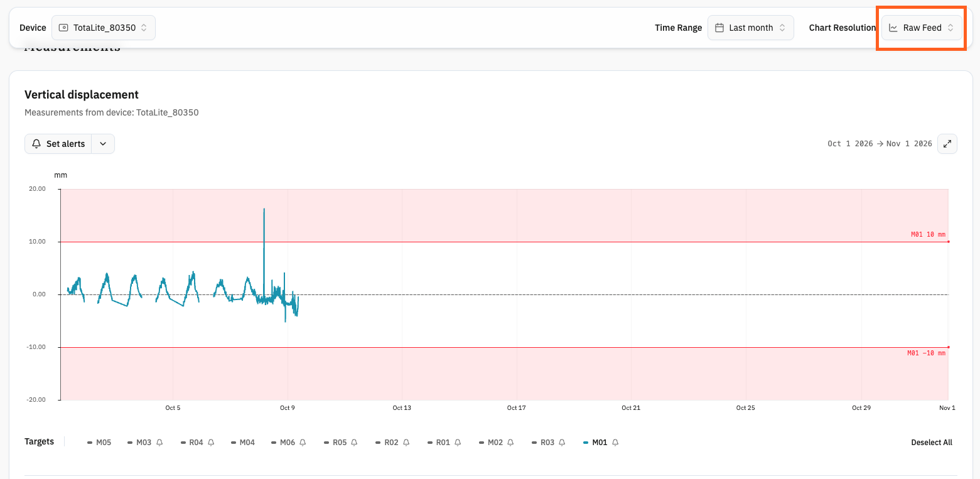Toggle the M01 target series
The height and width of the screenshot is (479, 980).
click(x=595, y=443)
